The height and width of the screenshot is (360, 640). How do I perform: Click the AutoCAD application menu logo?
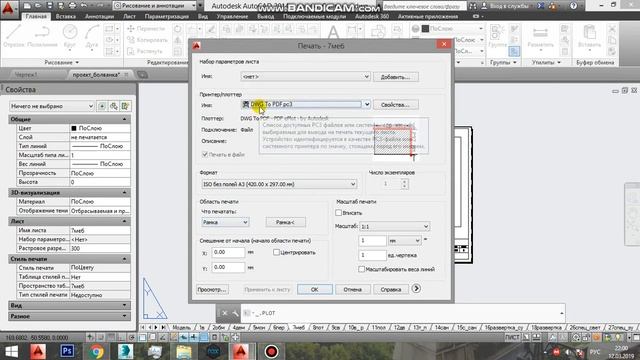8,9
